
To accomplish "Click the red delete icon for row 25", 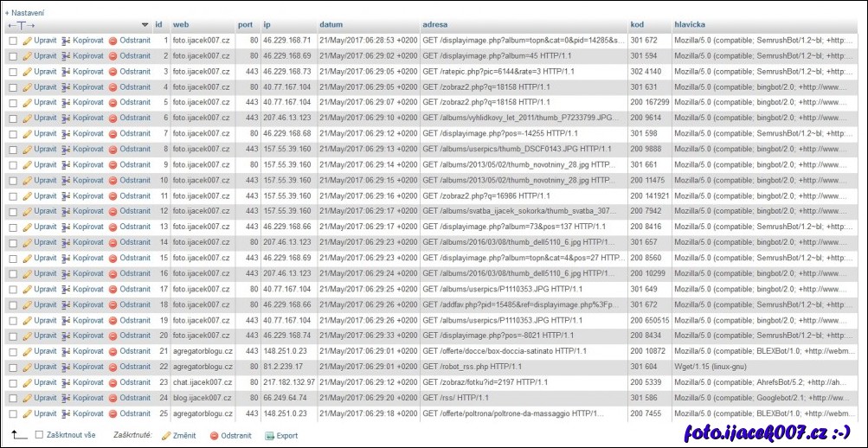I will click(x=113, y=414).
